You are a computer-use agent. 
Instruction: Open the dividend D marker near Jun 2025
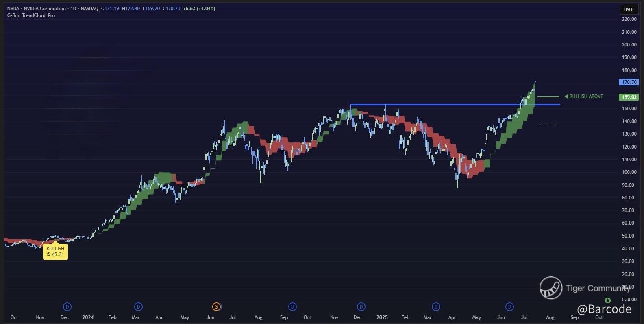(509, 306)
